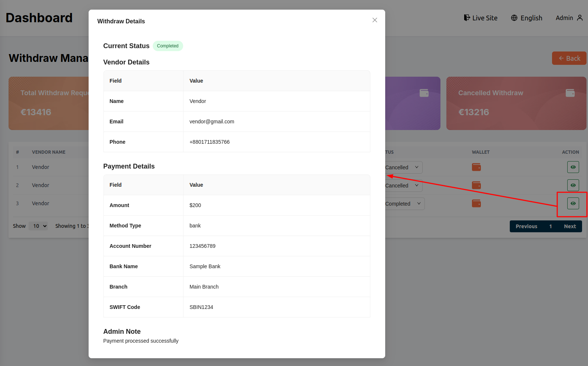View details for the Completed withdraw row

pos(573,203)
